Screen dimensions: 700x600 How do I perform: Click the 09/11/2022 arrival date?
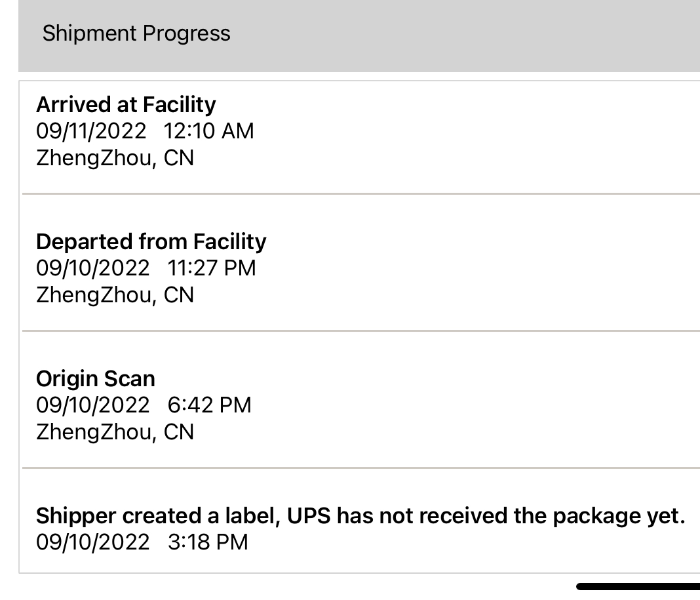coord(91,131)
